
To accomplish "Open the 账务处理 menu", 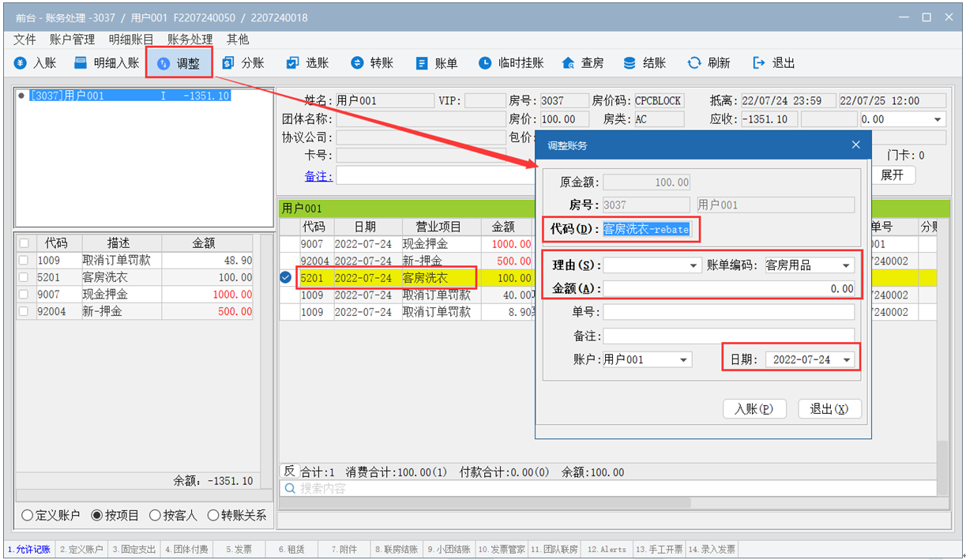I will 190,39.
